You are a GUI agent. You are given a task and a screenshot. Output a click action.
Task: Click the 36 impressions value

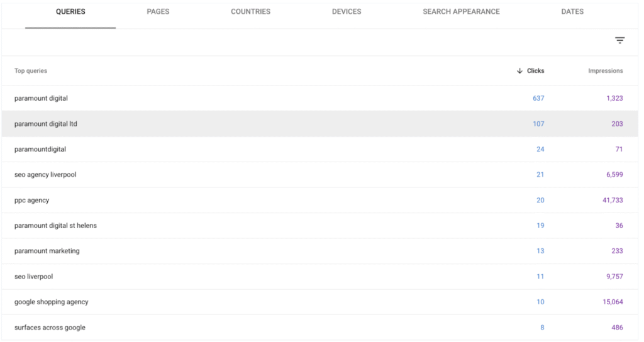pos(619,226)
